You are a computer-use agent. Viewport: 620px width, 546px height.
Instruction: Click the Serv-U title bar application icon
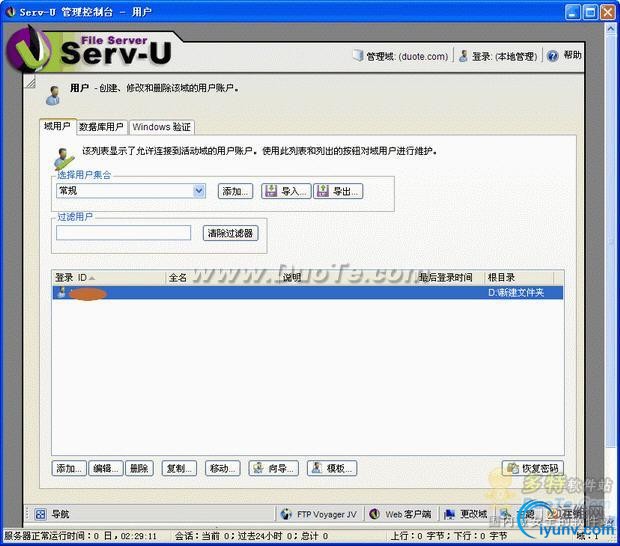(x=11, y=12)
